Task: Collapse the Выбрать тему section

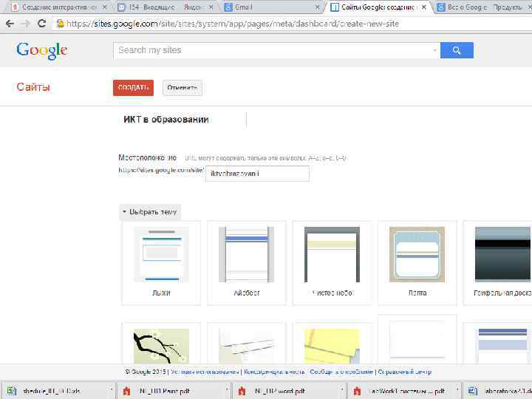Action: coord(150,212)
